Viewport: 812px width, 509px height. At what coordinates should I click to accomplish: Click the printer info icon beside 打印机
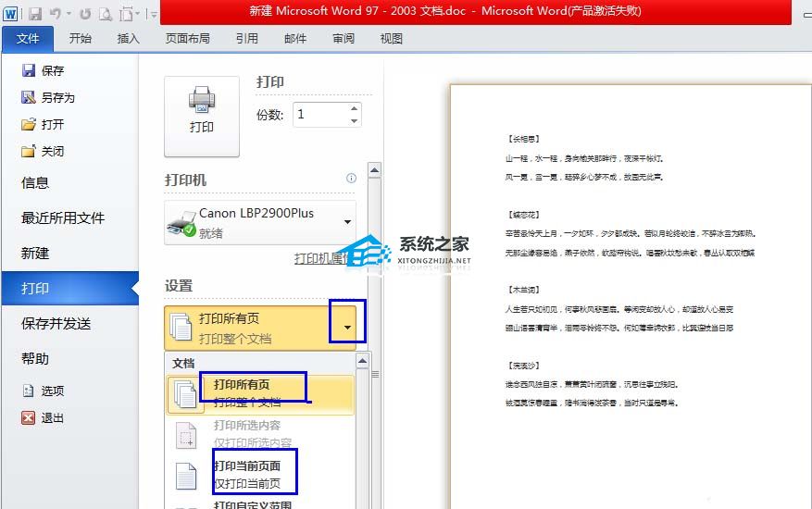[x=351, y=179]
